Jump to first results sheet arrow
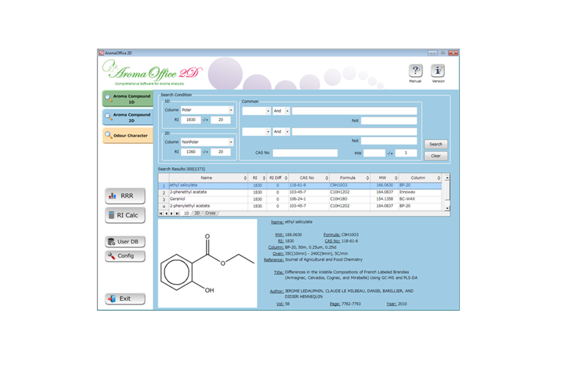This screenshot has width=588, height=374. click(x=161, y=213)
